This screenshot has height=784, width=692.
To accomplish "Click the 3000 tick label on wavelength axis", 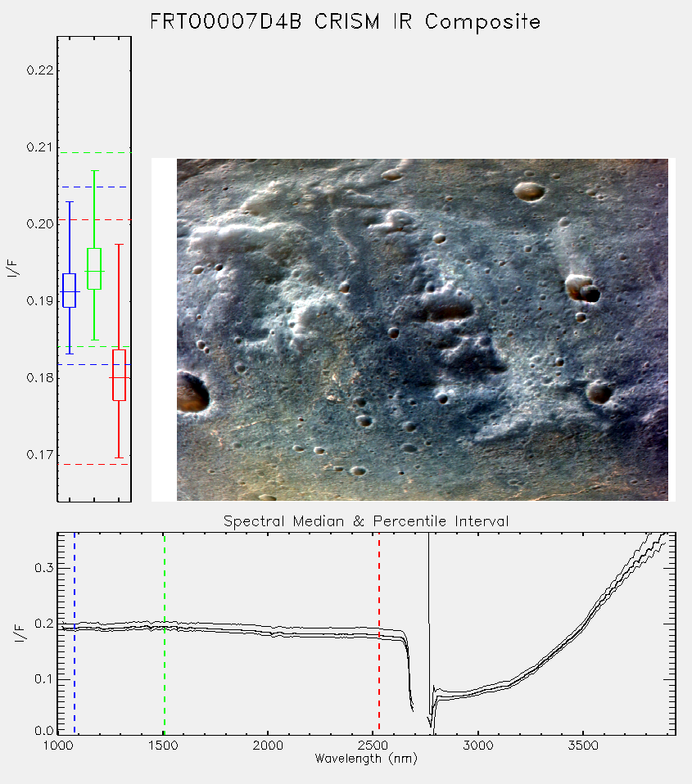I will click(477, 746).
